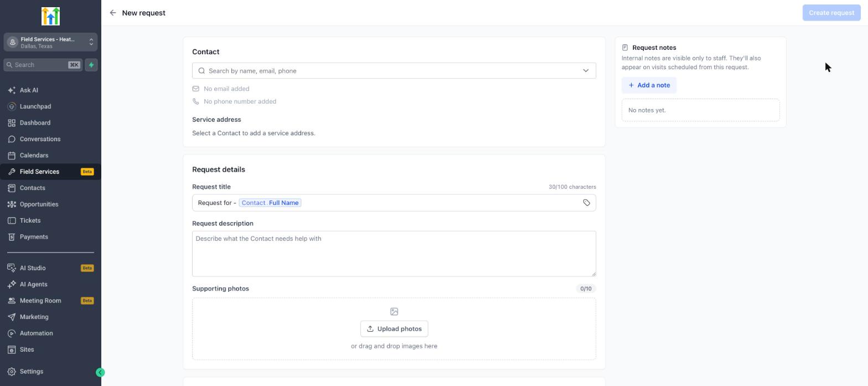Screen dimensions: 868x386
Task: Click the Ask AI sparkle icon
Action: (12, 90)
